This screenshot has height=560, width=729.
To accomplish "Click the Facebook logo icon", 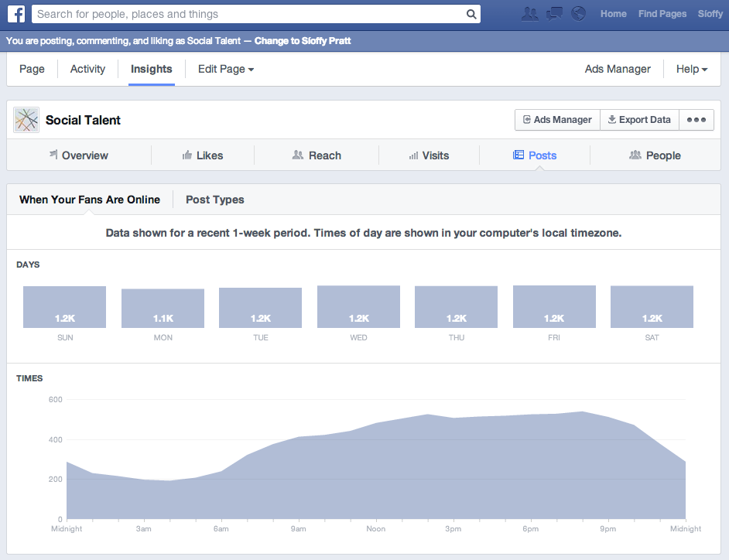I will click(16, 14).
